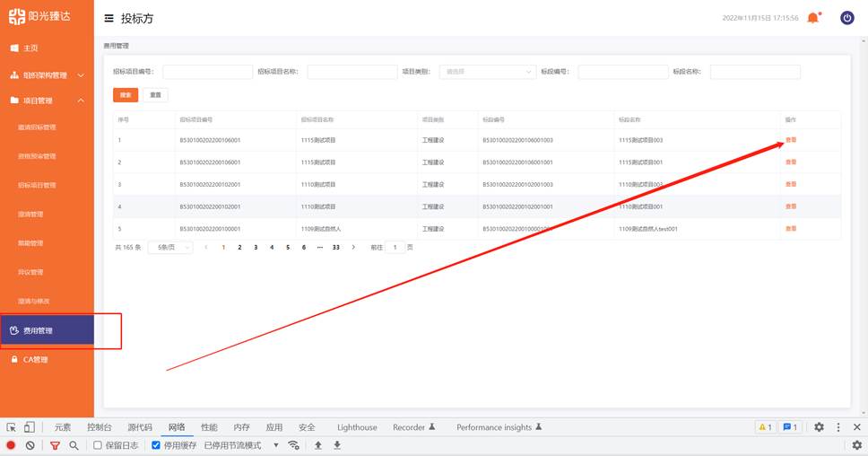868x456 pixels.
Task: Focus the 标段编号 input field
Action: coord(623,72)
